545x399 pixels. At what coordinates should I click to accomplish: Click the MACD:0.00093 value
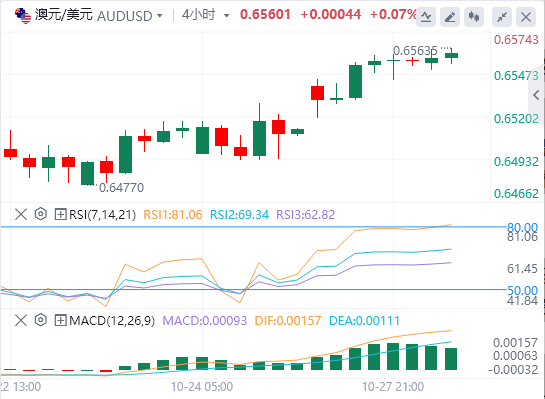(x=205, y=320)
